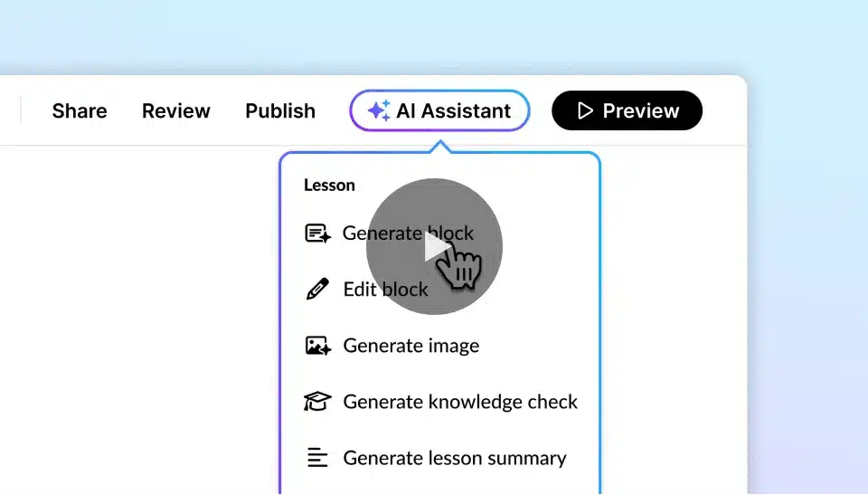Click the Lesson section header

[x=329, y=186]
